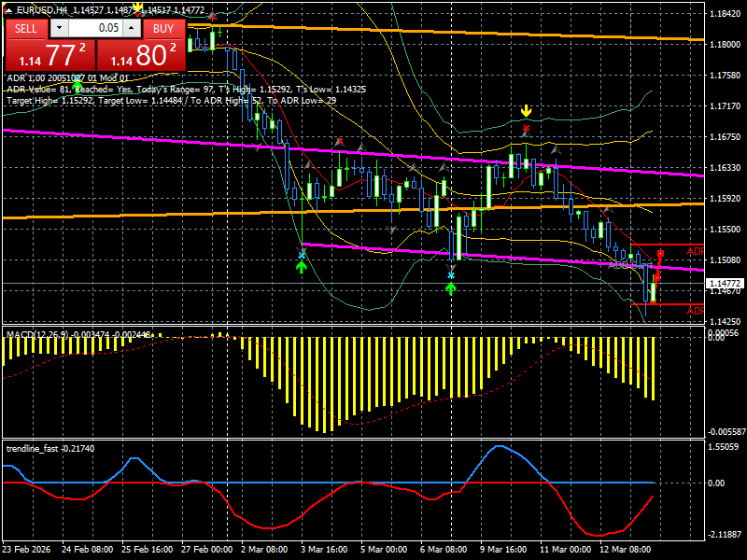Screen dimensions: 747x560
Task: Select lower red square ADR marker
Action: coord(657,277)
